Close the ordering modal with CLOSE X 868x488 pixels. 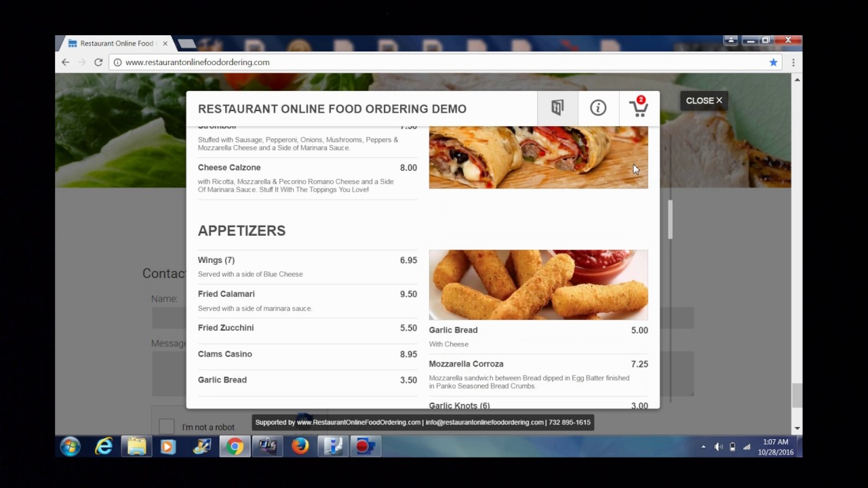[x=704, y=100]
